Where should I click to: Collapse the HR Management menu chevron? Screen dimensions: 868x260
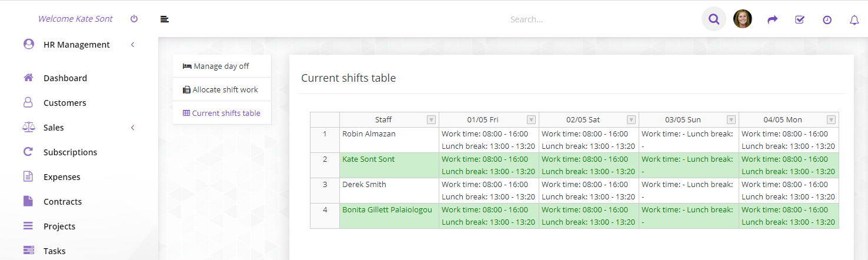[133, 45]
